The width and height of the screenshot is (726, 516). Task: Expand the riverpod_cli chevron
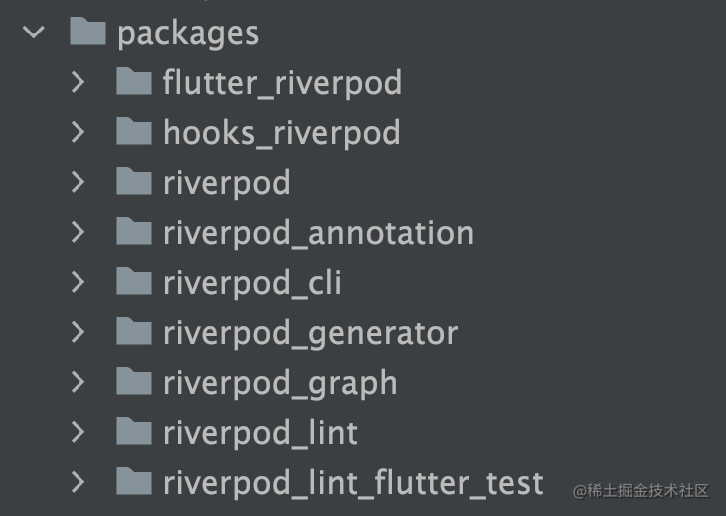click(78, 283)
